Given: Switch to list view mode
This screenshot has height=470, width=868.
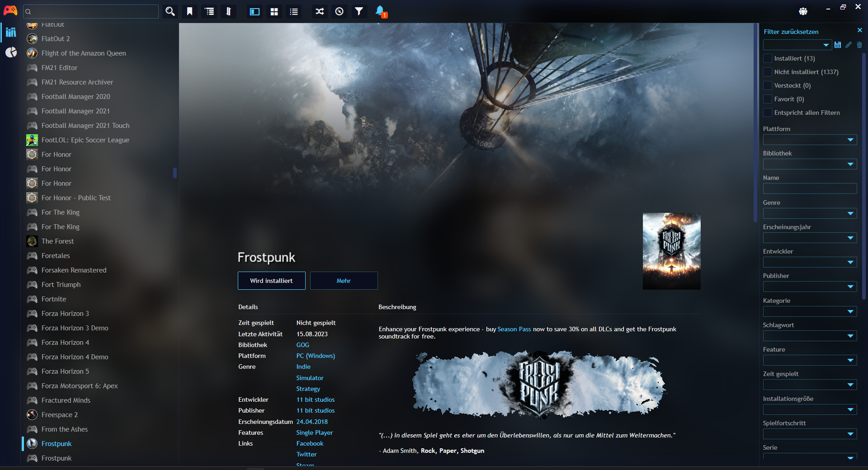Looking at the screenshot, I should coord(293,11).
